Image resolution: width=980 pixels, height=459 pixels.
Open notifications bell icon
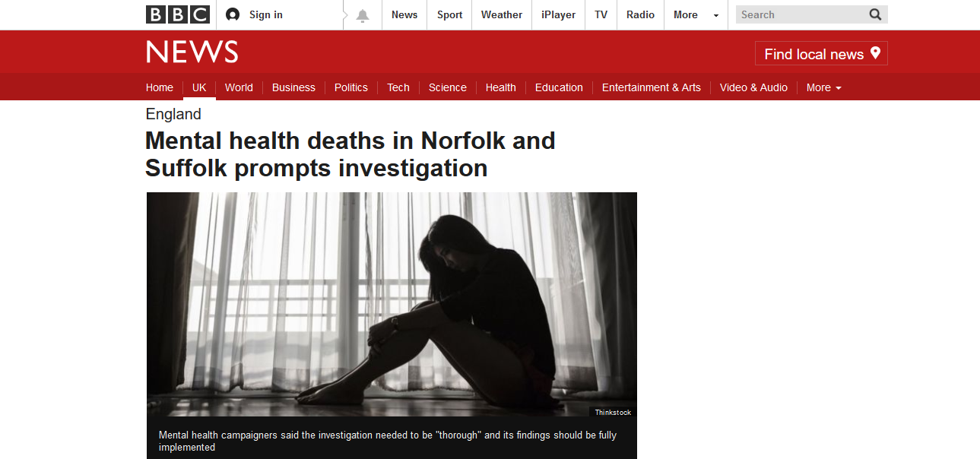363,15
